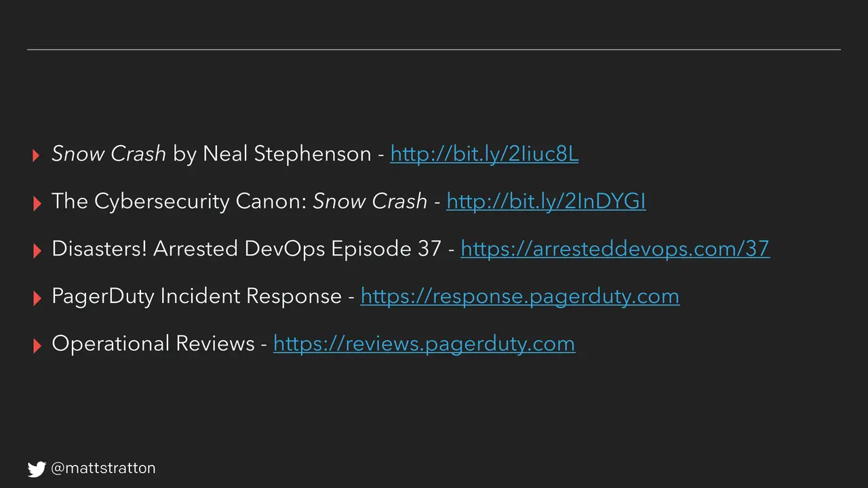This screenshot has width=868, height=488.
Task: Open the bit.ly/2InDYGI Cybersecurity Canon link
Action: click(546, 201)
